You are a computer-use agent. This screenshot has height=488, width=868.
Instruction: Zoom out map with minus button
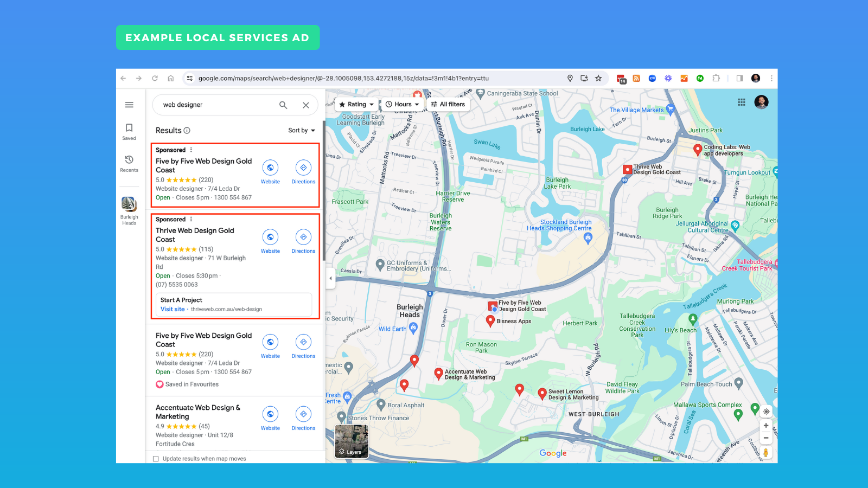766,438
